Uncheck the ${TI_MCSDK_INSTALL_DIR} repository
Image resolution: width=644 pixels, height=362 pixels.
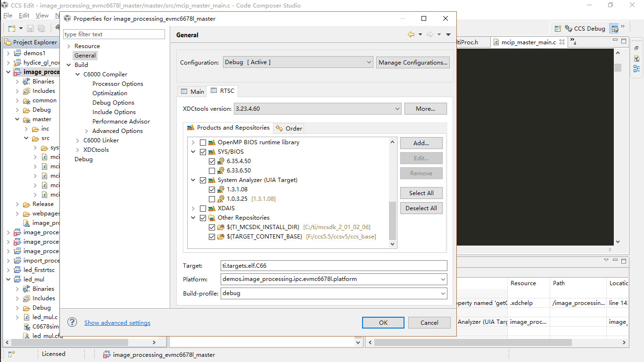pyautogui.click(x=212, y=227)
